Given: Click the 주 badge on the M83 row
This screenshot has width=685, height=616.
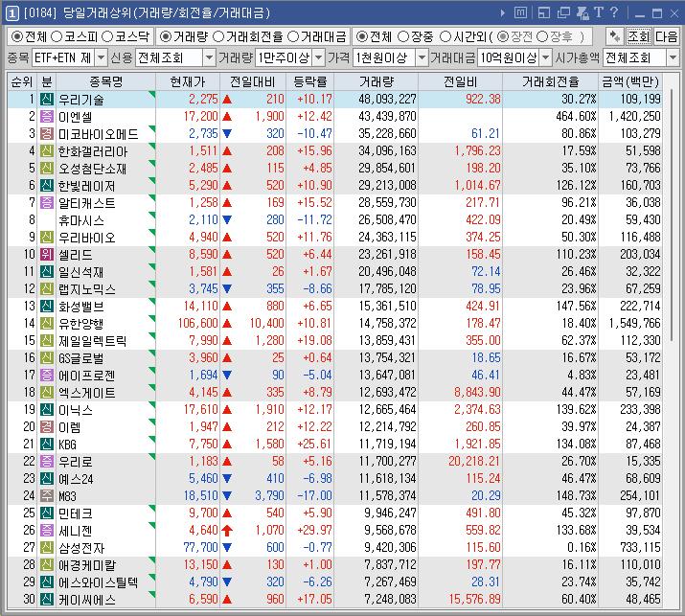Looking at the screenshot, I should pos(47,495).
